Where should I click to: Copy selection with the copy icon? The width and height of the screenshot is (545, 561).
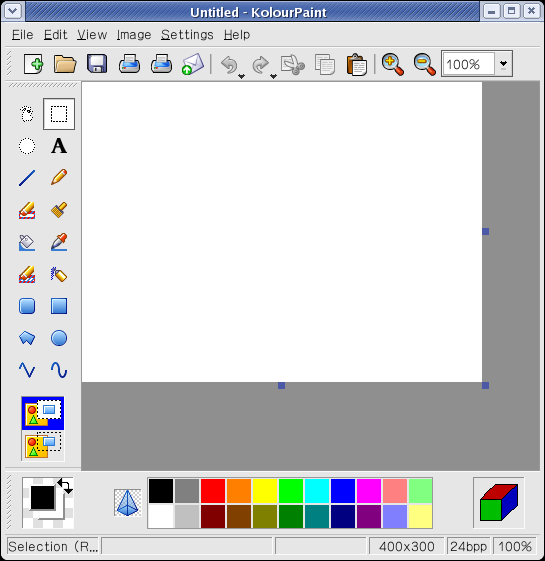(325, 65)
